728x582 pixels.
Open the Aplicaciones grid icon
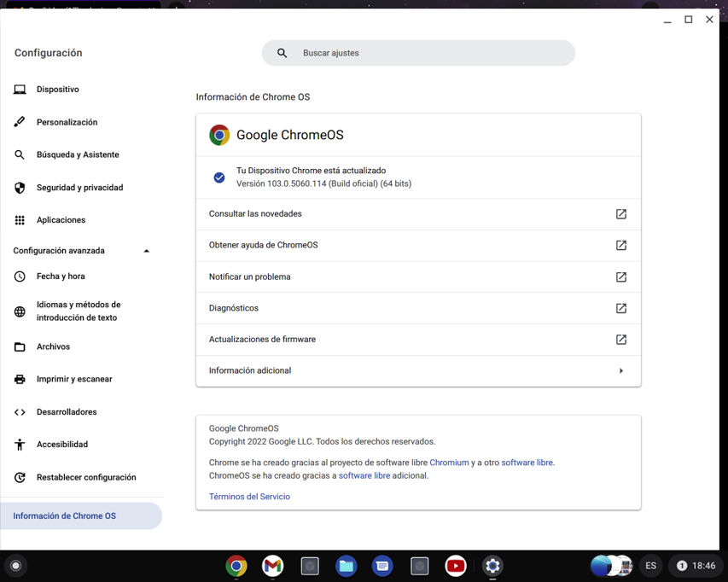20,220
